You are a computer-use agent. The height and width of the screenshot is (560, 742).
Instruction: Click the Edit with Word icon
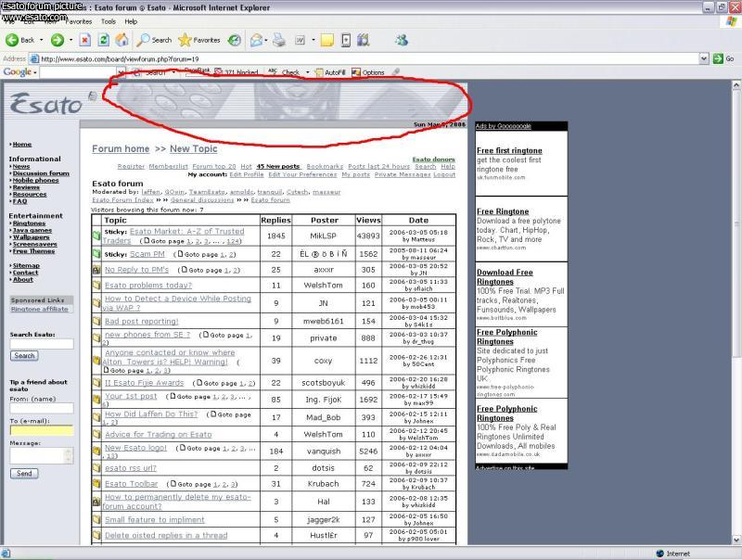tap(300, 40)
